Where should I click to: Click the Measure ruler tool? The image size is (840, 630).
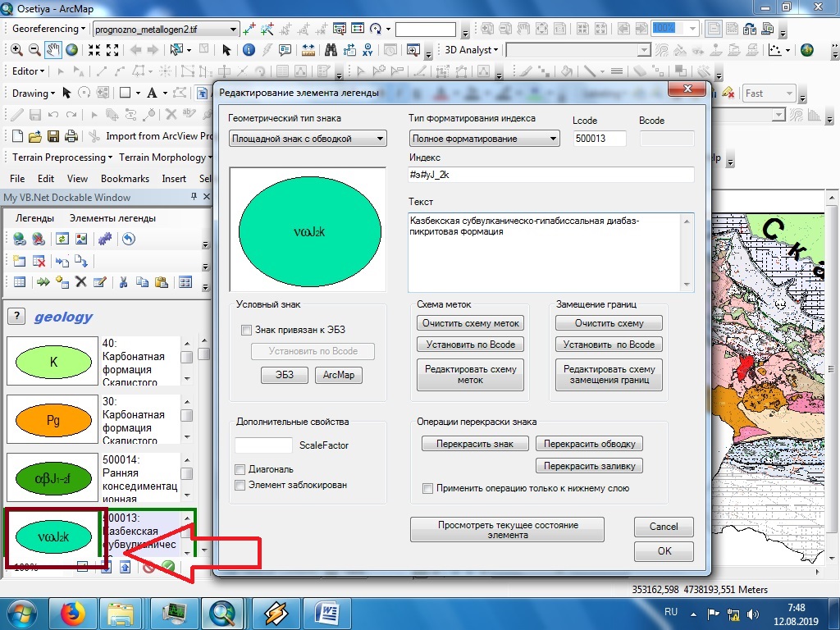pyautogui.click(x=308, y=49)
